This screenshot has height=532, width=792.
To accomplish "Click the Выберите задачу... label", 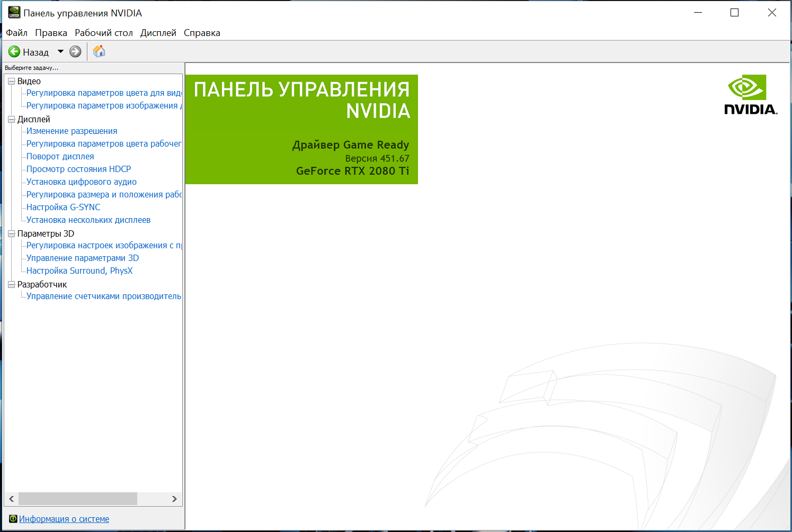I will click(x=31, y=68).
